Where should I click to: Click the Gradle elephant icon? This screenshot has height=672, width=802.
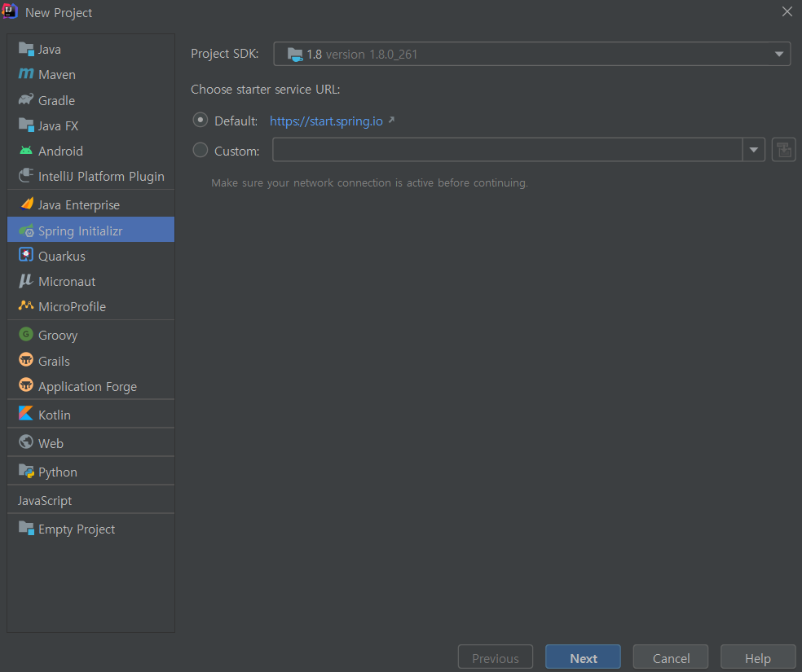pyautogui.click(x=26, y=99)
